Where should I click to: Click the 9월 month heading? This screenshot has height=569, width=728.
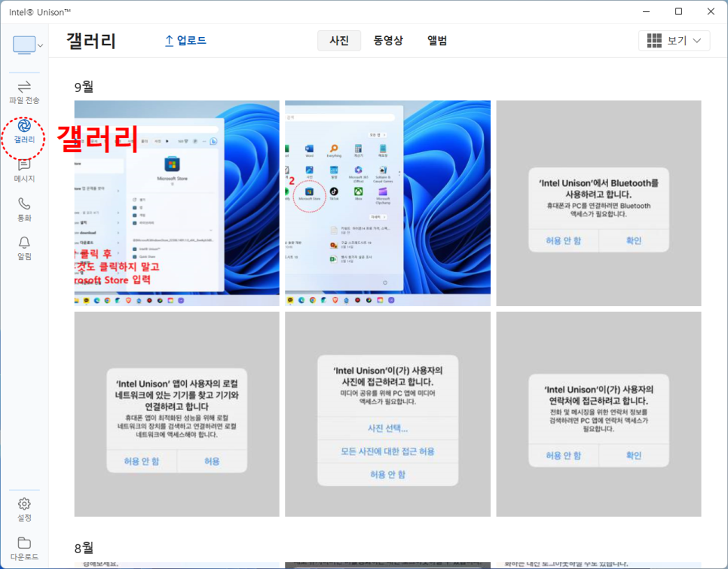(84, 87)
